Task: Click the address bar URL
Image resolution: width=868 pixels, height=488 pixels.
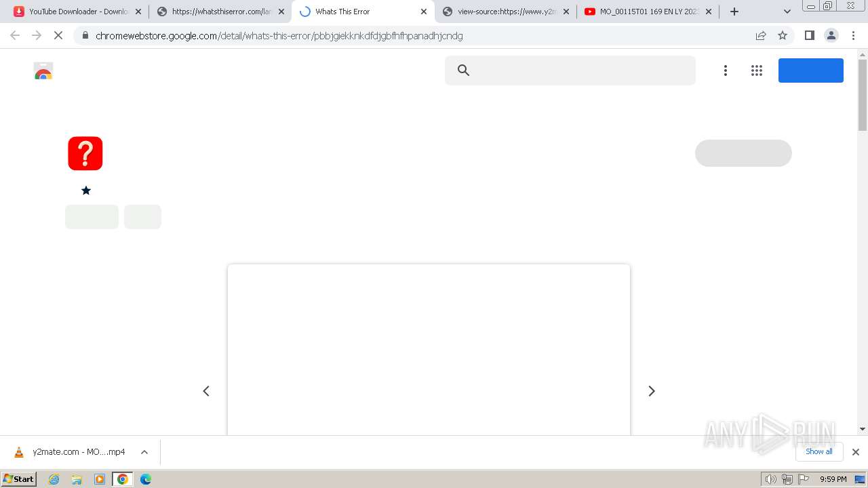Action: pos(279,35)
